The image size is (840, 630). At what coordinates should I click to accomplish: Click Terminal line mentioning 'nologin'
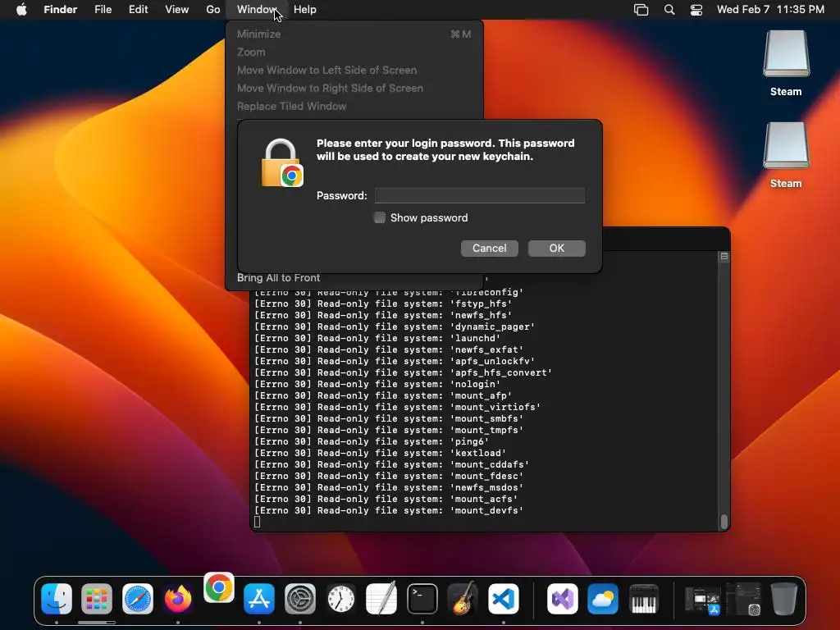tap(377, 384)
